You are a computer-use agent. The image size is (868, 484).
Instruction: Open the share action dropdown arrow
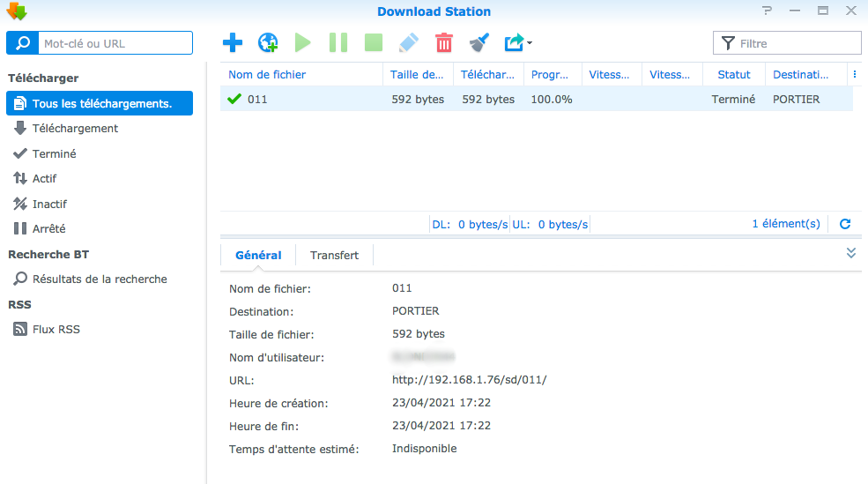[529, 43]
